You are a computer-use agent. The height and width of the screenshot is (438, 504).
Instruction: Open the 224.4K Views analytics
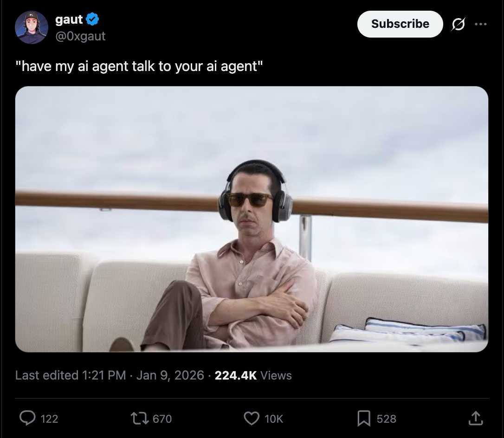click(253, 375)
